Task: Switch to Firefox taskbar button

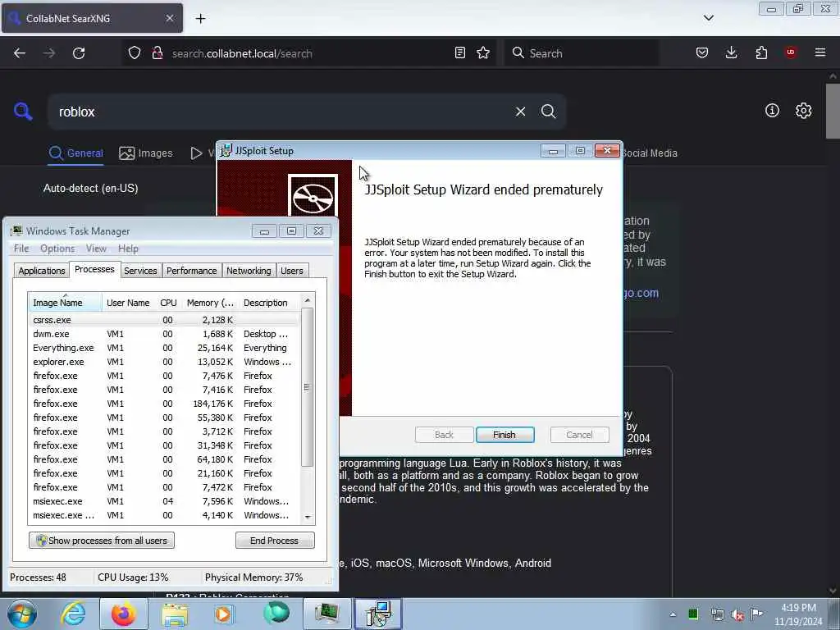Action: pyautogui.click(x=124, y=614)
